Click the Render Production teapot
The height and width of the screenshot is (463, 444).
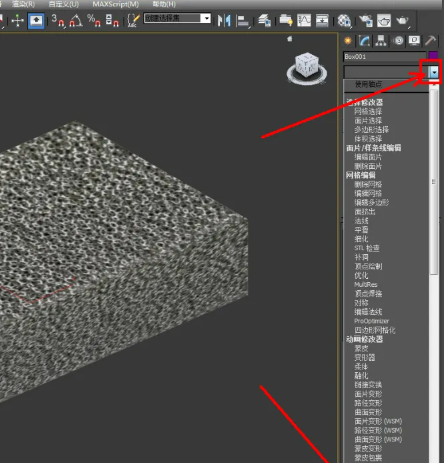click(402, 21)
